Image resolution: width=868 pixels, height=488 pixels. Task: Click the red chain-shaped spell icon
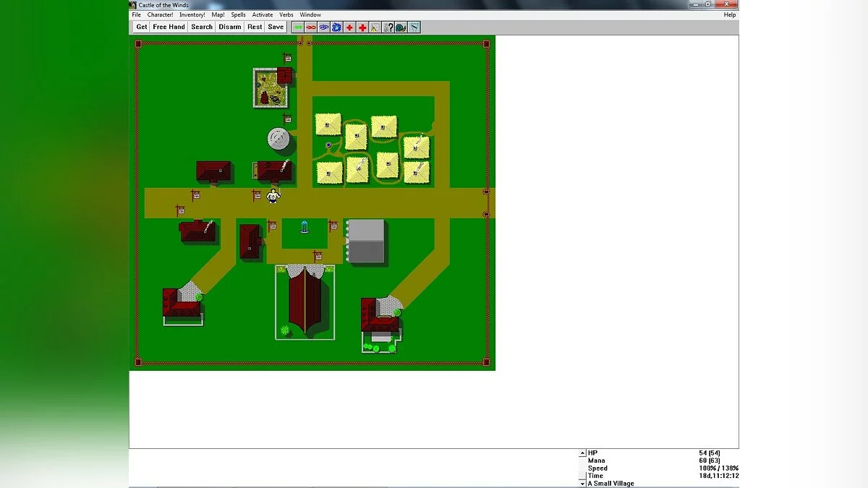[311, 27]
